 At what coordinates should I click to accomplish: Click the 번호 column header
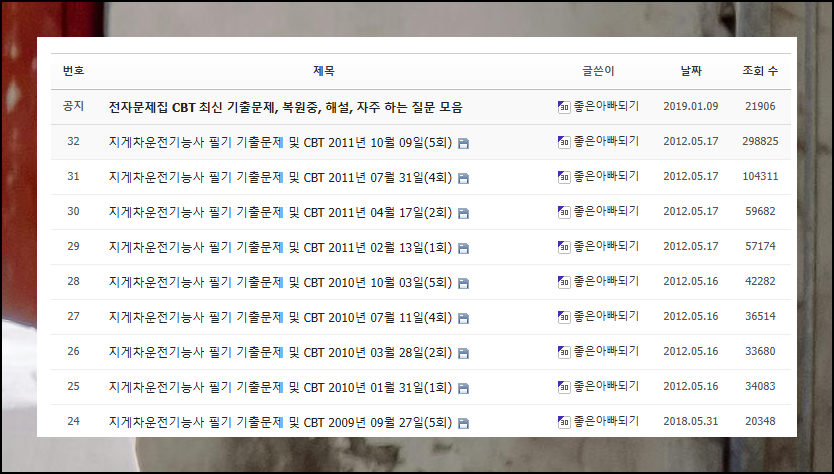(x=73, y=71)
